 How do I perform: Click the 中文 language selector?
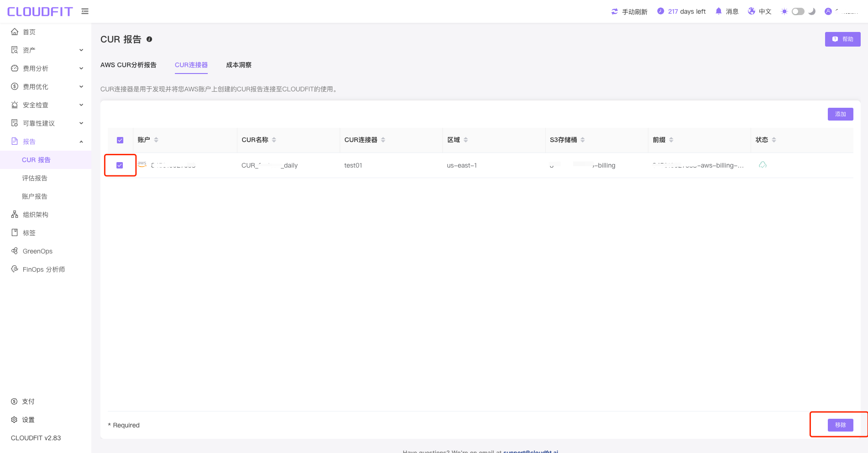coord(765,11)
